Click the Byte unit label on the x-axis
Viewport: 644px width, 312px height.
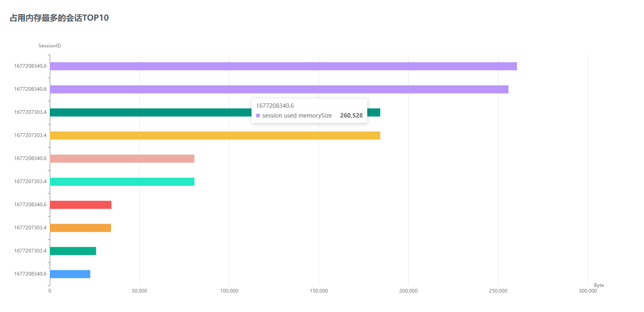pyautogui.click(x=599, y=285)
